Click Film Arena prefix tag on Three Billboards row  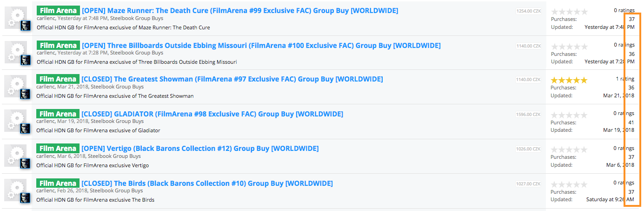(58, 46)
